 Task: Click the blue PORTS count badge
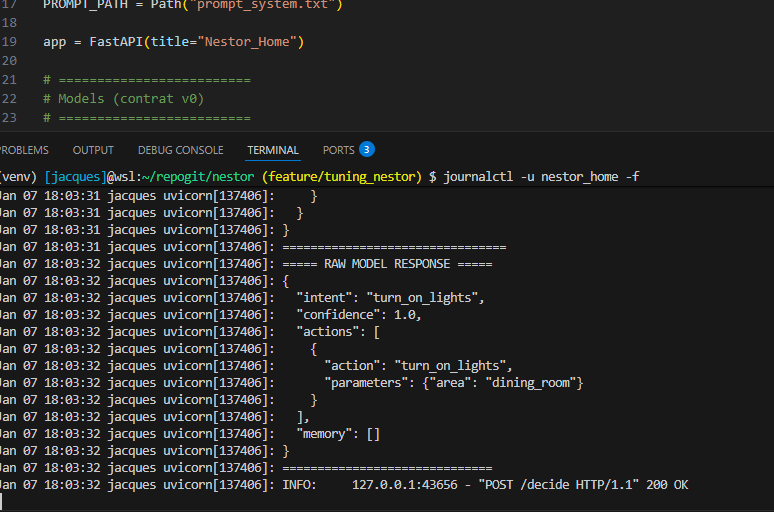click(x=367, y=150)
